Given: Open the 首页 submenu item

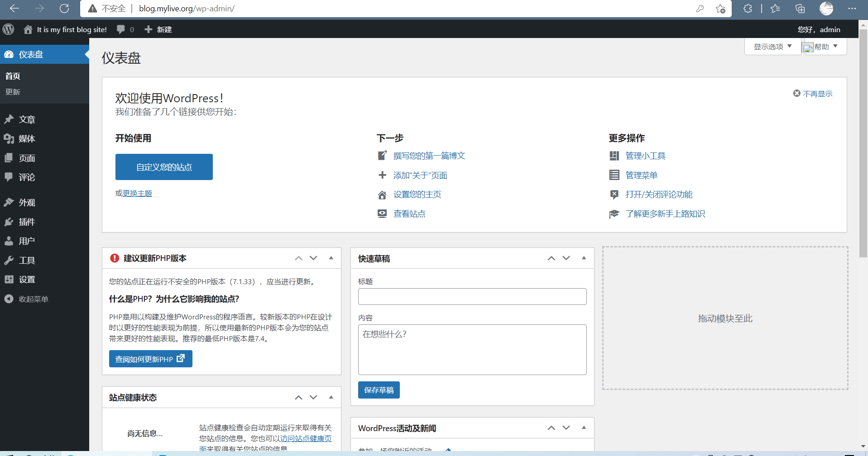Looking at the screenshot, I should coord(13,76).
